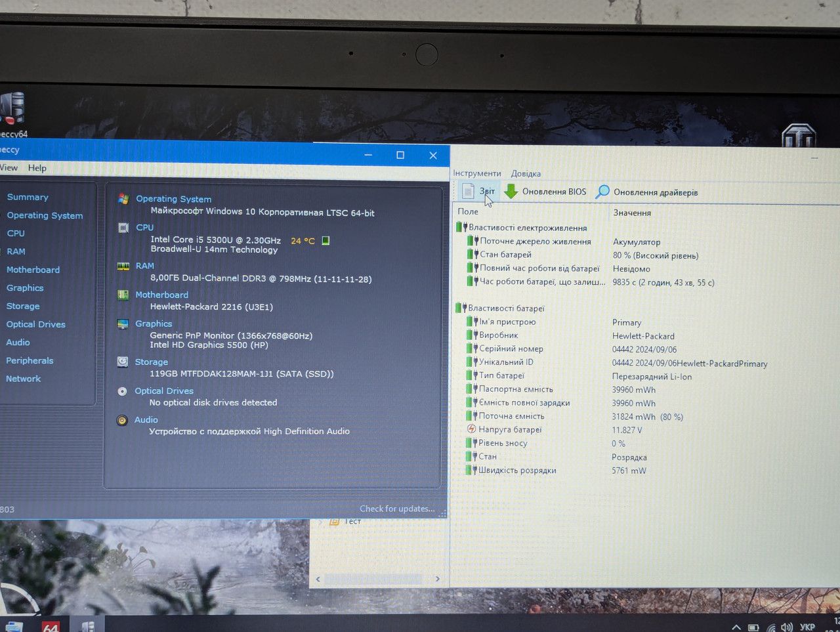Select Audio in the Speccy sidebar
840x632 pixels.
tap(18, 342)
